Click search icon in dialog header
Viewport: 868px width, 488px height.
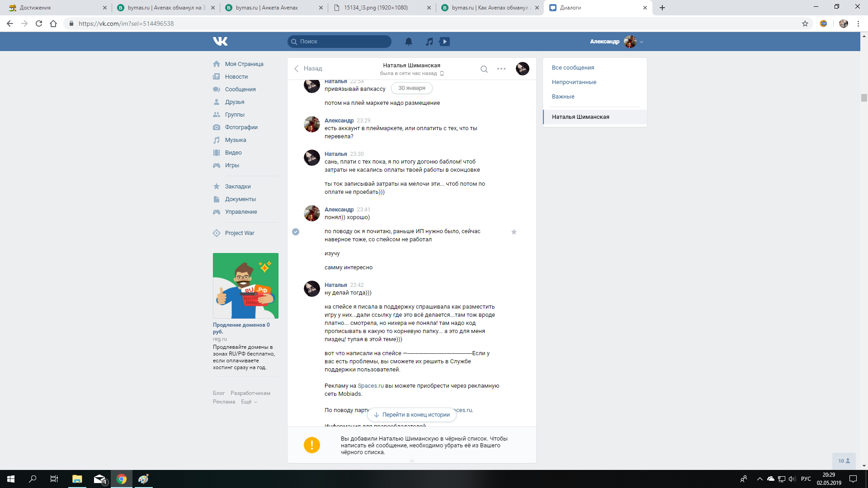coord(484,69)
